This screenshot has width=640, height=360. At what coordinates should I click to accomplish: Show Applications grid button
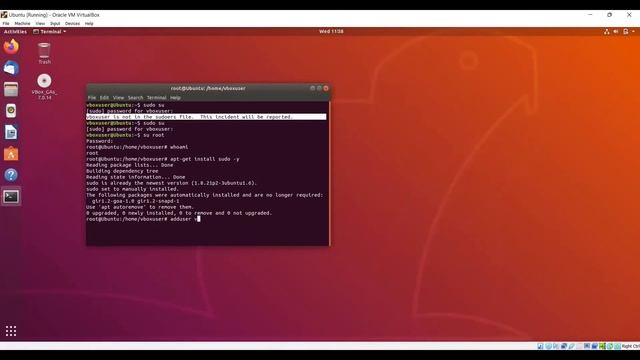(x=11, y=331)
